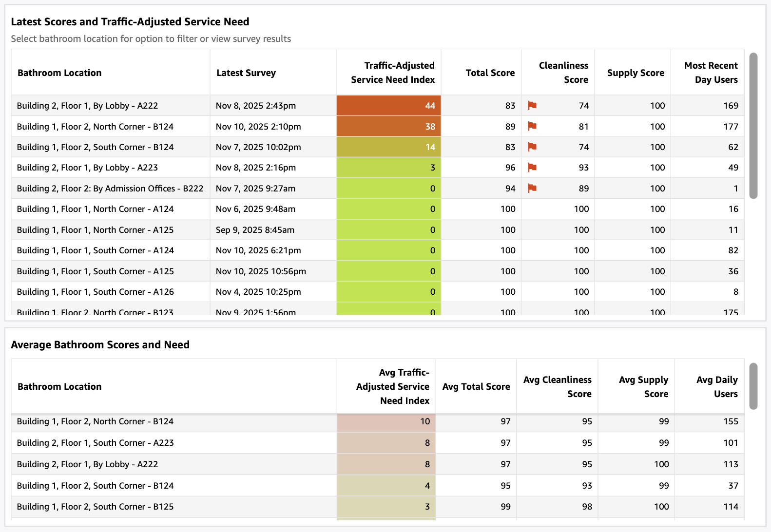Click the yellow-green index cell showing 14
The height and width of the screenshot is (532, 771).
388,147
